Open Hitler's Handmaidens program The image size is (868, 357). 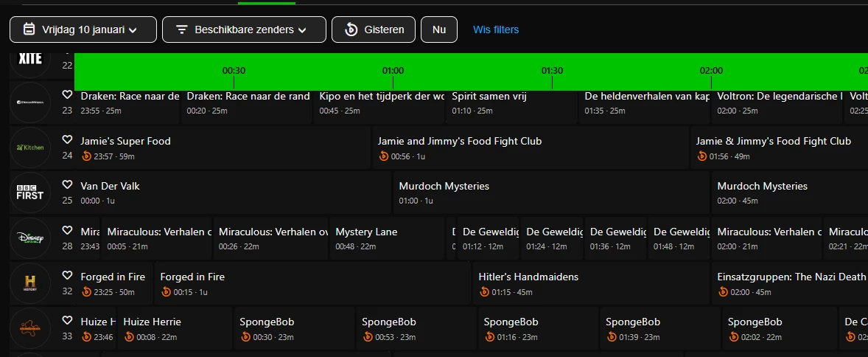pyautogui.click(x=591, y=283)
